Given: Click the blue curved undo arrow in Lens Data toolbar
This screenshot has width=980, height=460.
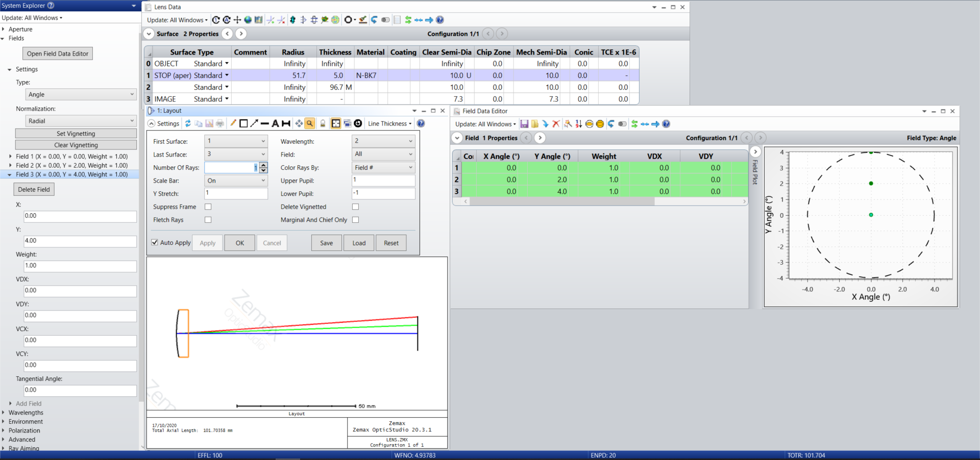Looking at the screenshot, I should pyautogui.click(x=374, y=20).
